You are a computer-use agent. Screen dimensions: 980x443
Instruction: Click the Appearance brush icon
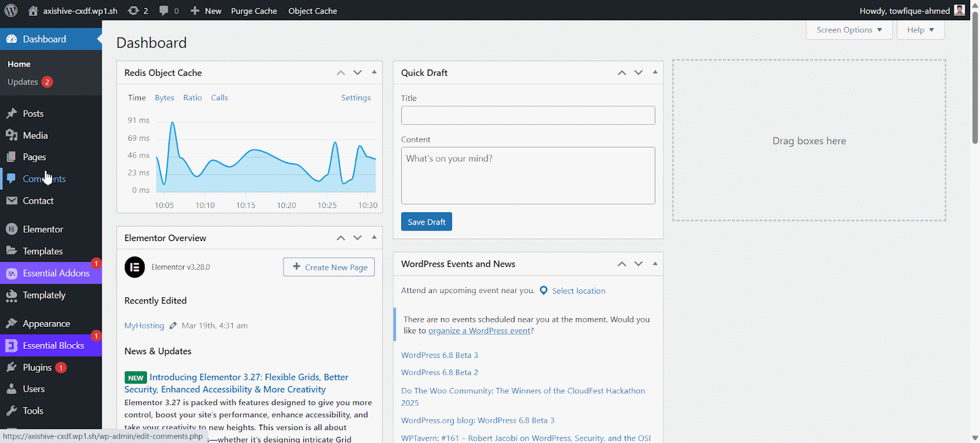pyautogui.click(x=12, y=324)
